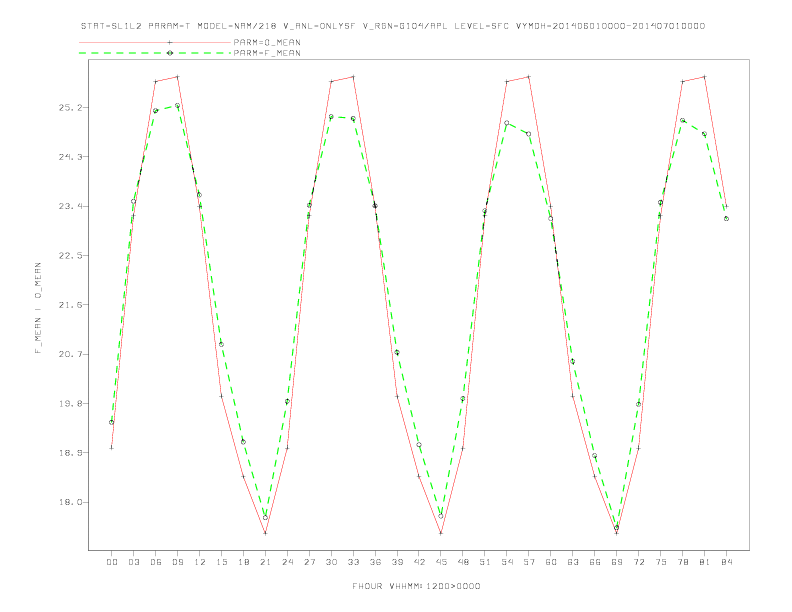Click forecast hour 60 on the x-axis
This screenshot has height=612, width=792.
pos(551,562)
